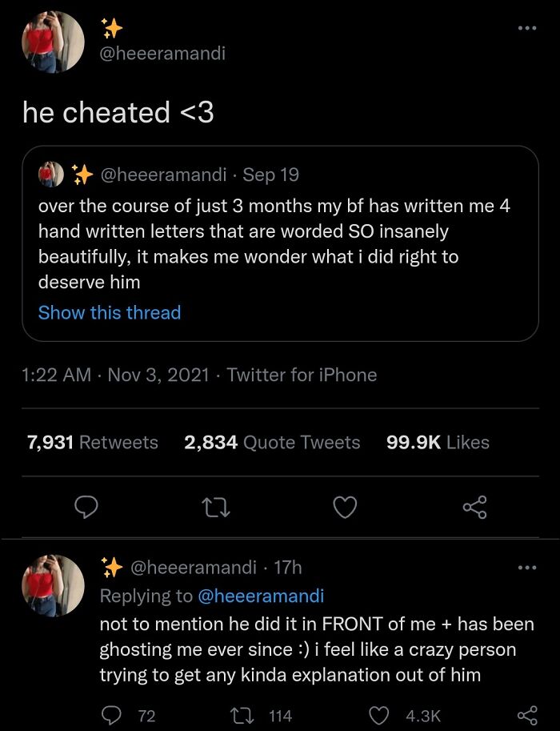View the 7,931 Retweets list
This screenshot has width=560, height=731.
(x=93, y=442)
